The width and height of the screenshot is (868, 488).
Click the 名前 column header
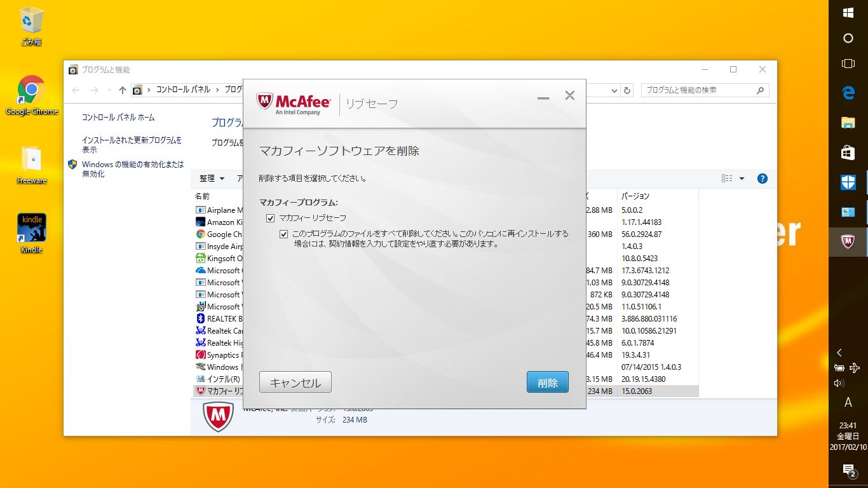click(x=202, y=196)
